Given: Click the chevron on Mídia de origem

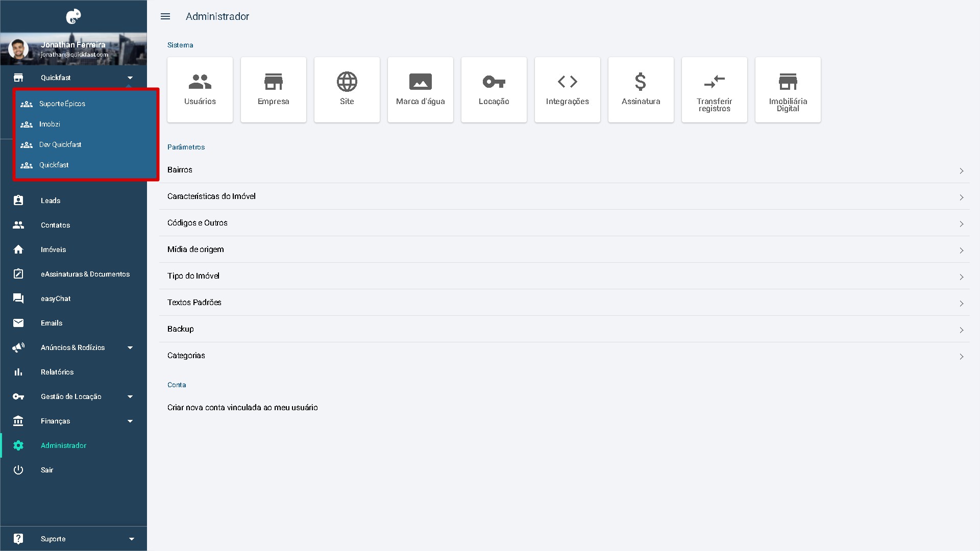Looking at the screenshot, I should click(962, 251).
